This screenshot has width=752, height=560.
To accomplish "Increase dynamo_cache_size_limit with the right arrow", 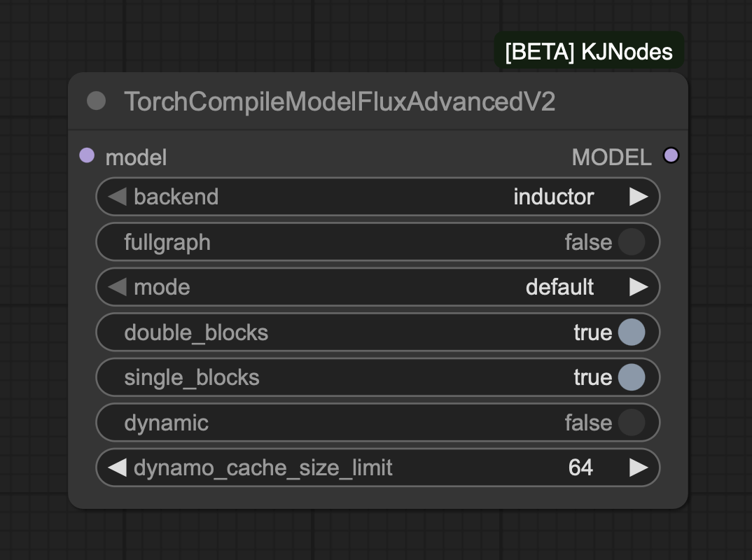I will (639, 468).
